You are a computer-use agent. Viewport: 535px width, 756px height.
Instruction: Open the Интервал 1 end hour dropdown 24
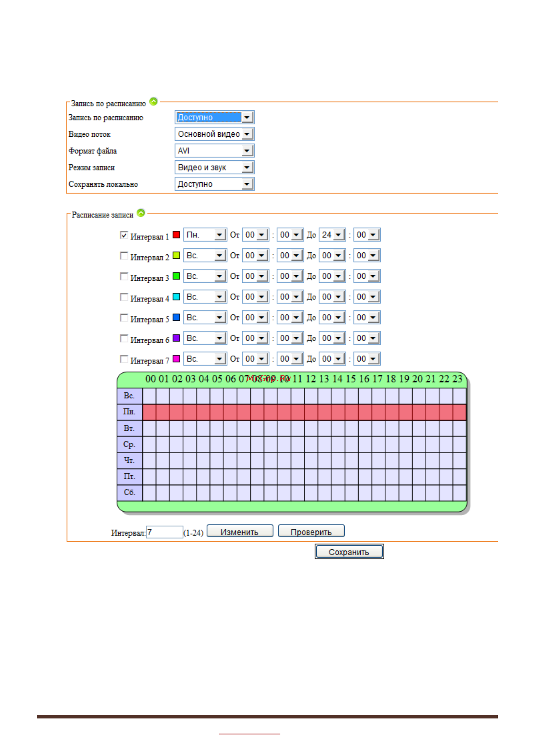[x=332, y=235]
